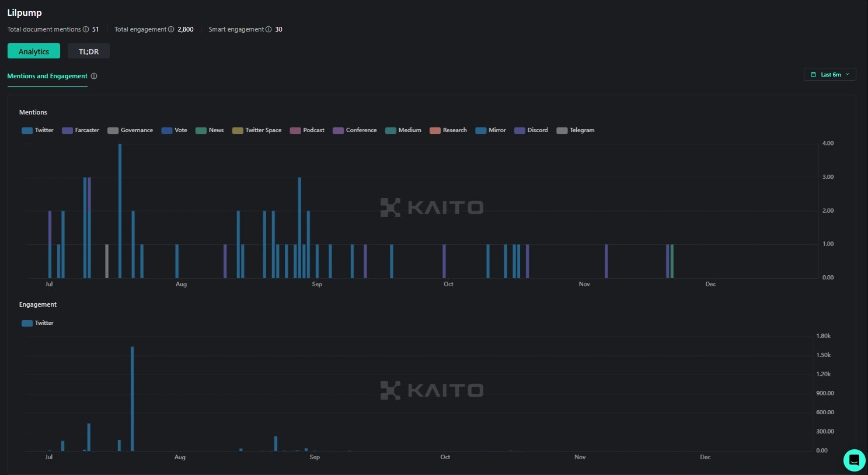Click the green News bar in late November
Image resolution: width=868 pixels, height=475 pixels.
coord(672,261)
